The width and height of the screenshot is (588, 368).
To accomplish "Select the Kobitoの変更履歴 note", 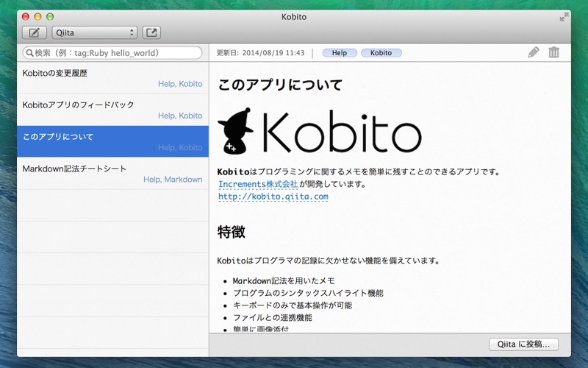I will click(112, 78).
